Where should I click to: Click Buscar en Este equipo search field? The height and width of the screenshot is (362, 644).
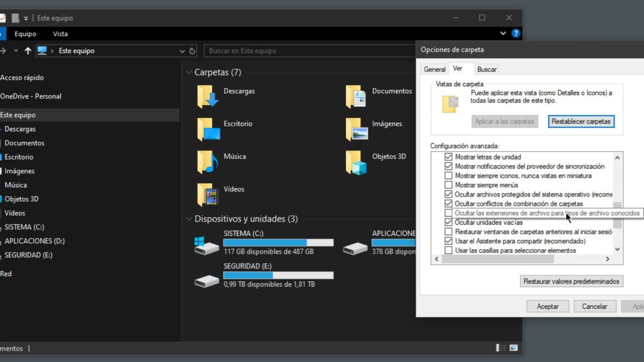(x=310, y=51)
